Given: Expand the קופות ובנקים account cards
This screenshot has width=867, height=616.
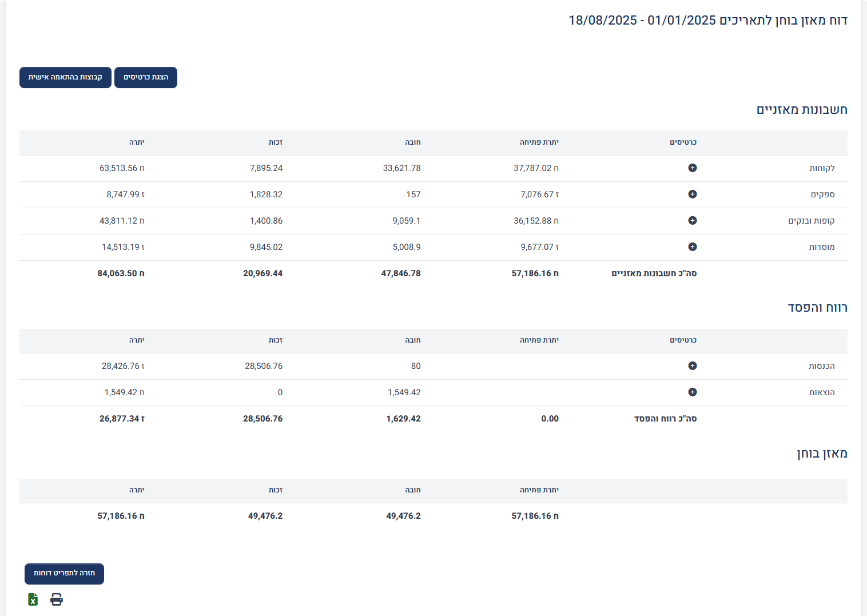Looking at the screenshot, I should pyautogui.click(x=692, y=221).
